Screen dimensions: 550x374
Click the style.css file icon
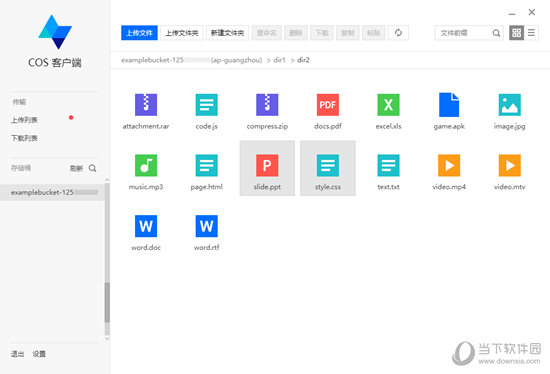328,165
